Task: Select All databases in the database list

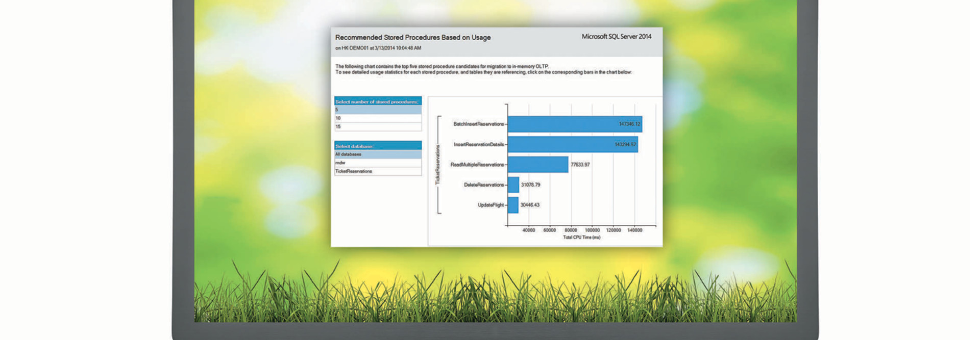Action: coord(378,154)
